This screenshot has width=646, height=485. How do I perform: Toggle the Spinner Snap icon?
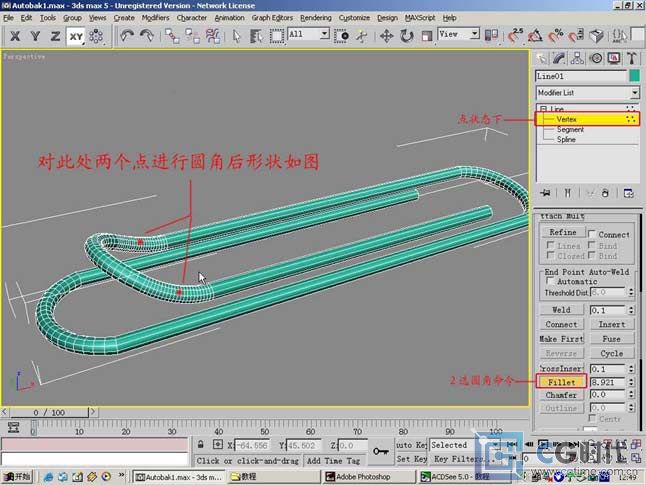(576, 35)
